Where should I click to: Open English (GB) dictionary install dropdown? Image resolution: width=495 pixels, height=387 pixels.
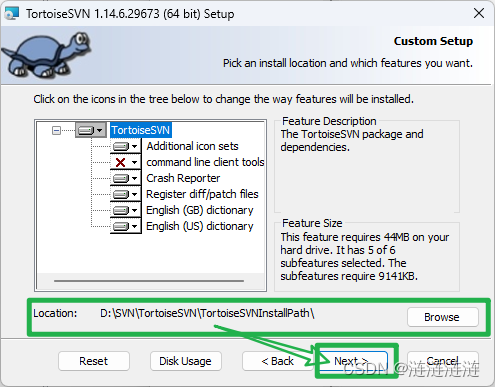click(126, 210)
